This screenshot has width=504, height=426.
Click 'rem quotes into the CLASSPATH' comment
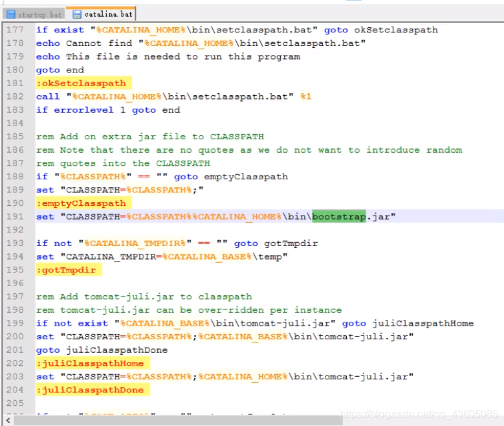[x=123, y=163]
